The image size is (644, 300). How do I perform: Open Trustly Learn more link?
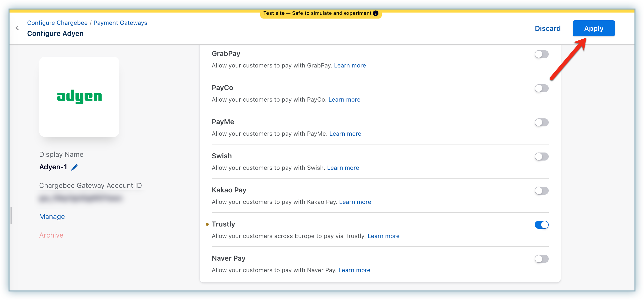click(383, 236)
